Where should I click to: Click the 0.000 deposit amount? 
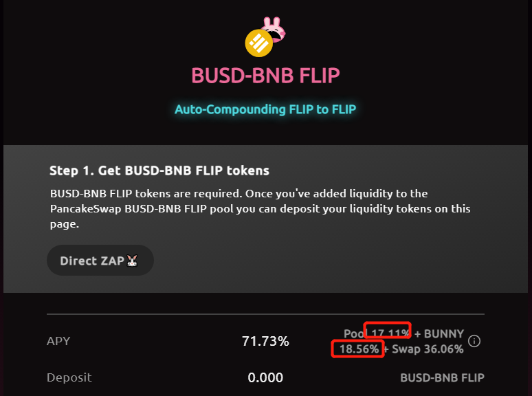point(265,377)
